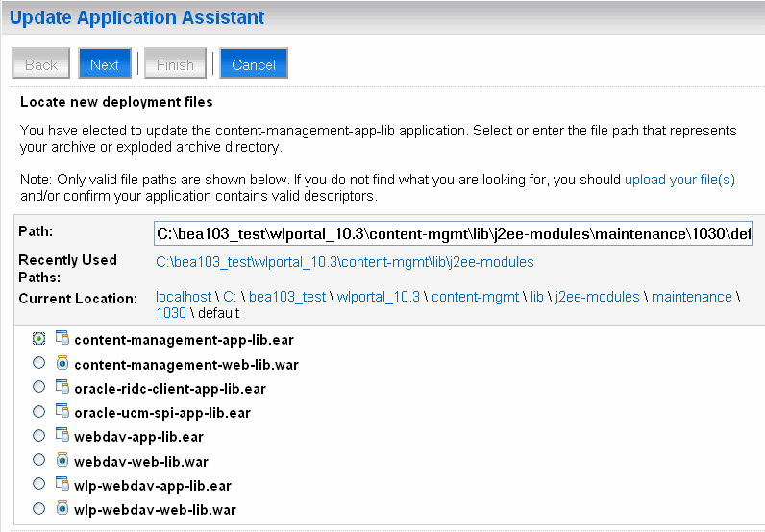Click the EAR icon beside wlp-webdav-app-lib.ear
The height and width of the screenshot is (532, 765).
click(x=62, y=483)
